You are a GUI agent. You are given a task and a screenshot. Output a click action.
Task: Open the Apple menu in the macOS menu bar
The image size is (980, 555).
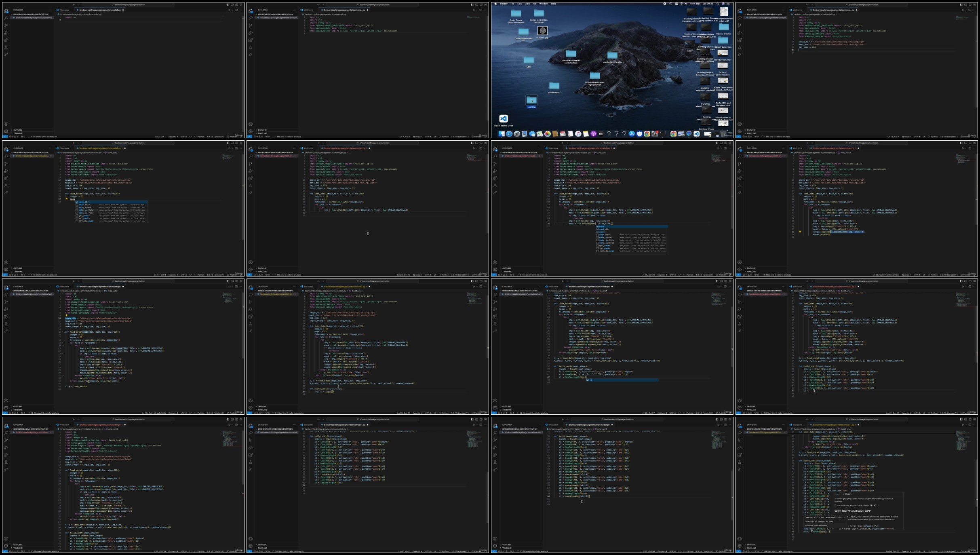[495, 4]
